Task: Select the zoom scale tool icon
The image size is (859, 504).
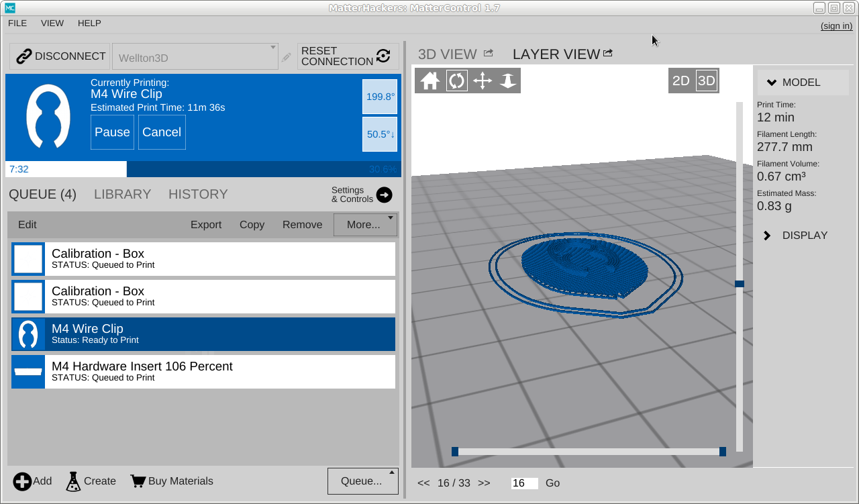Action: [508, 81]
